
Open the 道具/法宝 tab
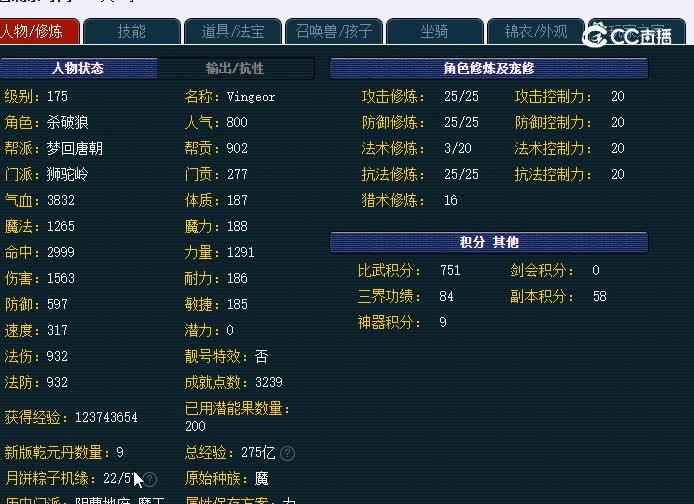coord(233,31)
